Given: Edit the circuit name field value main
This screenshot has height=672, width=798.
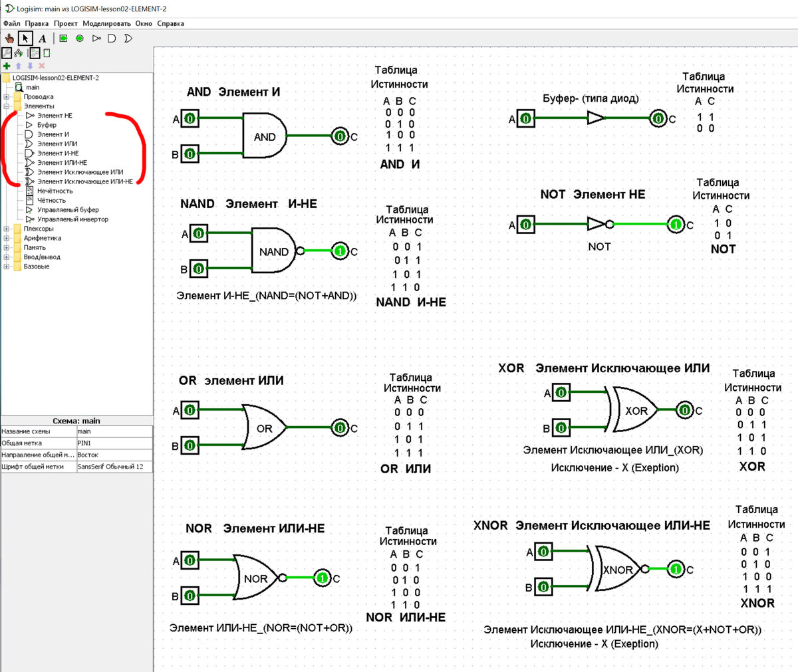Looking at the screenshot, I should pos(114,431).
